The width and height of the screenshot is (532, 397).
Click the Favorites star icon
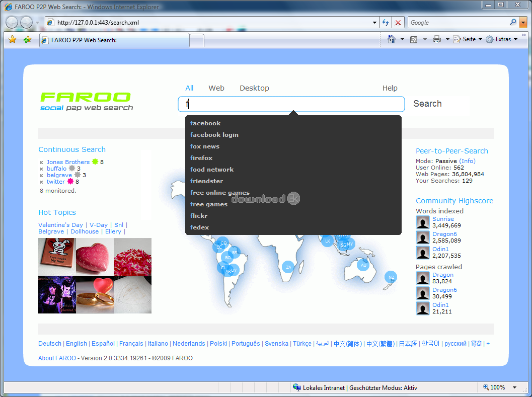coord(12,39)
